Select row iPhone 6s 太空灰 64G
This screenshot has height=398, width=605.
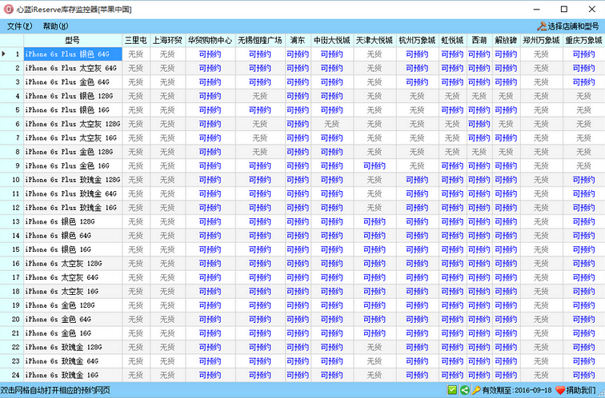[x=73, y=277]
